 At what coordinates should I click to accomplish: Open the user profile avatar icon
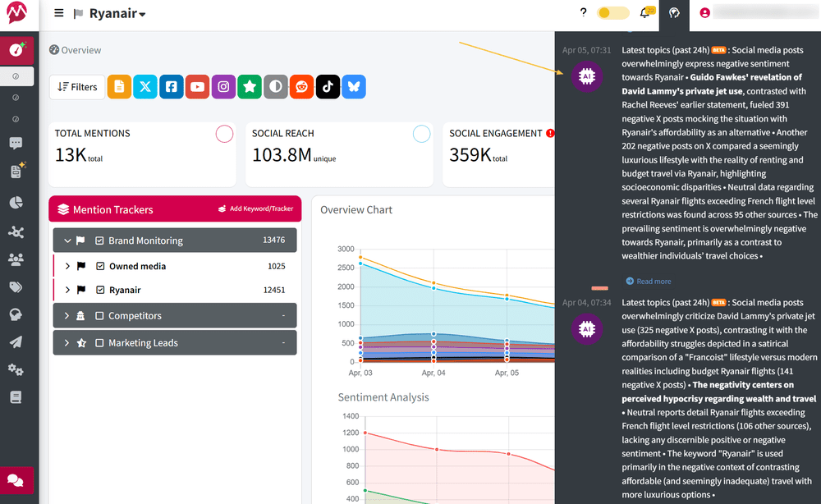pyautogui.click(x=704, y=13)
